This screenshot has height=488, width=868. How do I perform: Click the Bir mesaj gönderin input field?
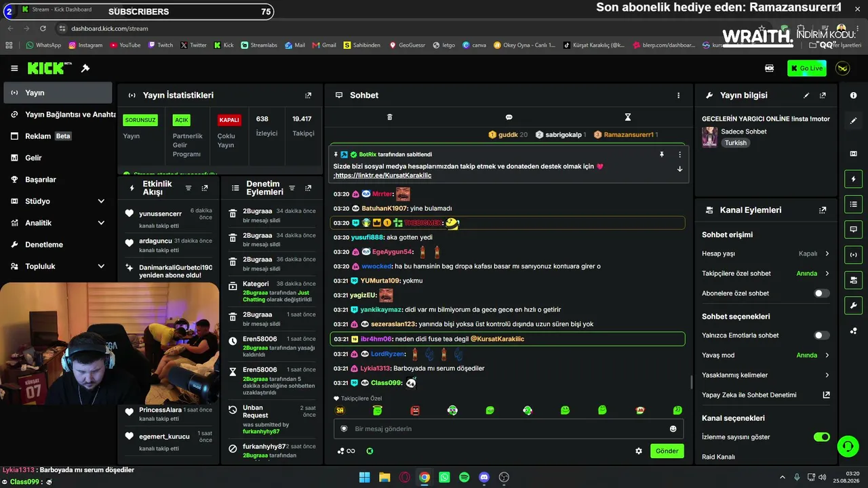click(x=507, y=429)
